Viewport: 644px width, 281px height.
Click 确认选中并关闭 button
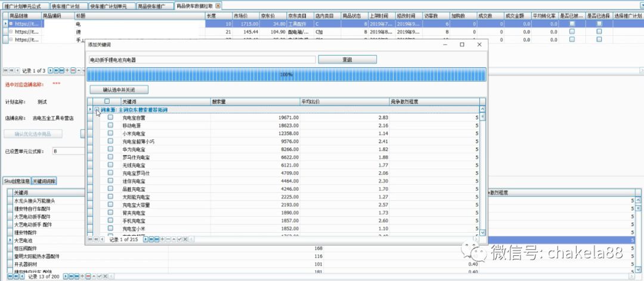[119, 89]
